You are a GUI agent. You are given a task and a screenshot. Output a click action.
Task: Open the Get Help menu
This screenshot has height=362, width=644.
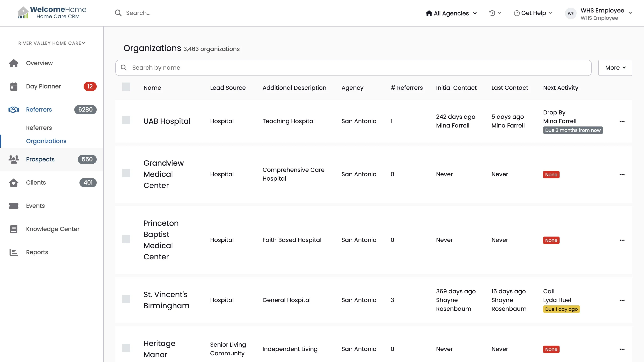pyautogui.click(x=533, y=13)
